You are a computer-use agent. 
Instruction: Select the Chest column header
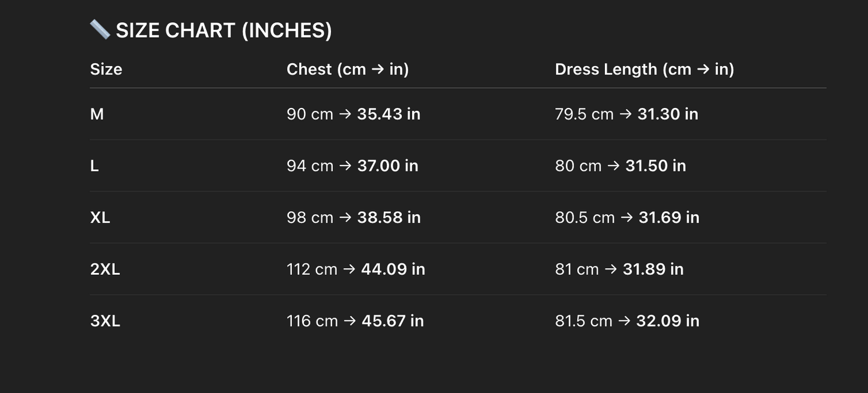pyautogui.click(x=347, y=70)
